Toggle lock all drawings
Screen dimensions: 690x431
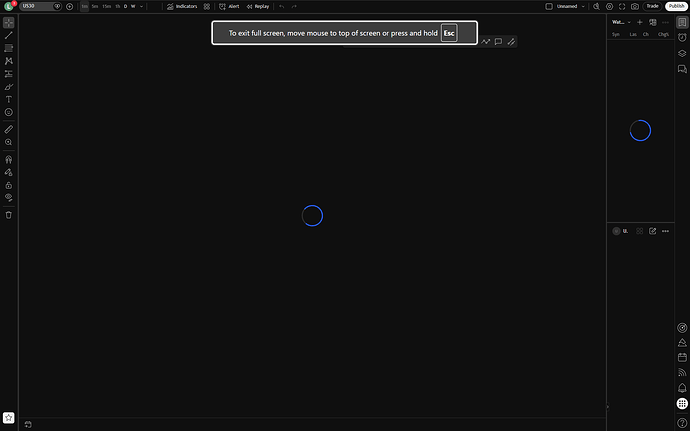pyautogui.click(x=8, y=185)
